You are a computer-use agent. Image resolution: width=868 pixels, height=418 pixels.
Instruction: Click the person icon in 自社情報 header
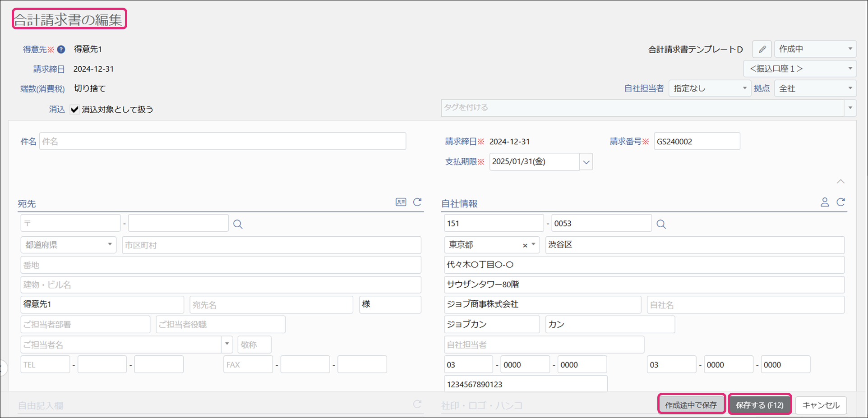click(x=824, y=202)
